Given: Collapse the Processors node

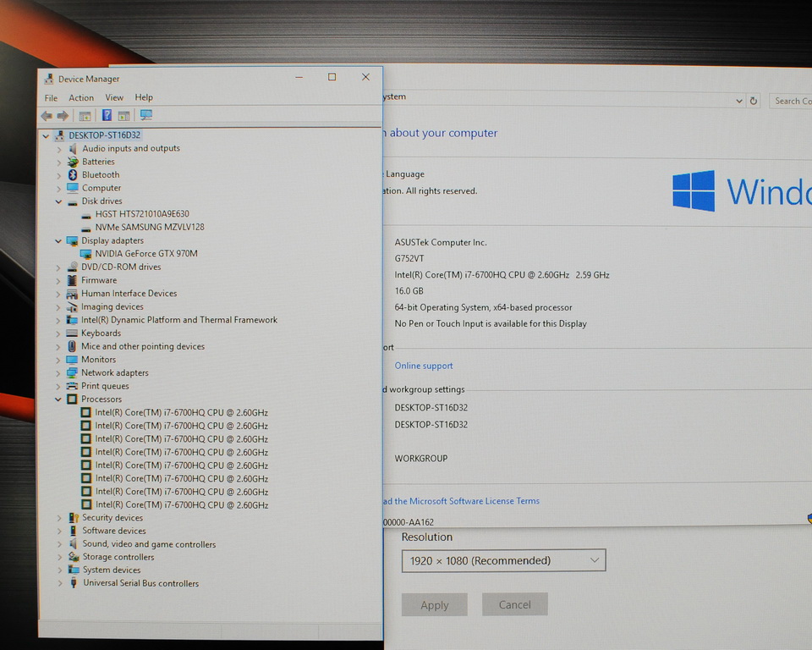Looking at the screenshot, I should [58, 399].
